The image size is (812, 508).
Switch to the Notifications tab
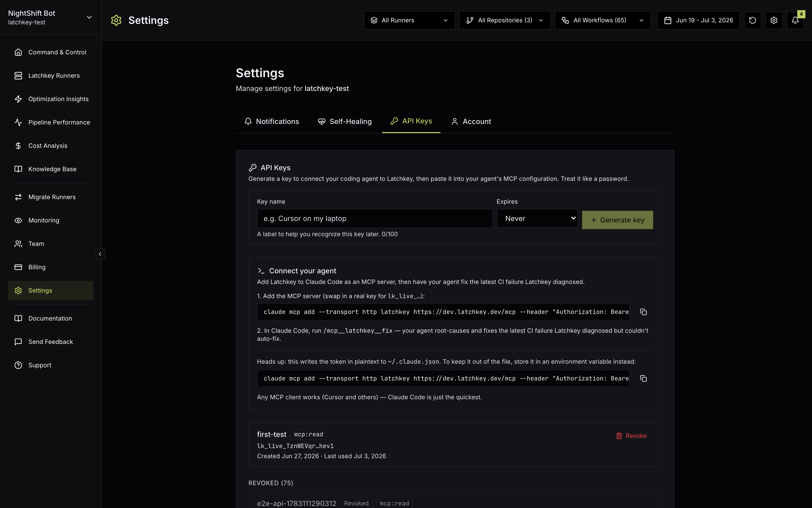272,121
